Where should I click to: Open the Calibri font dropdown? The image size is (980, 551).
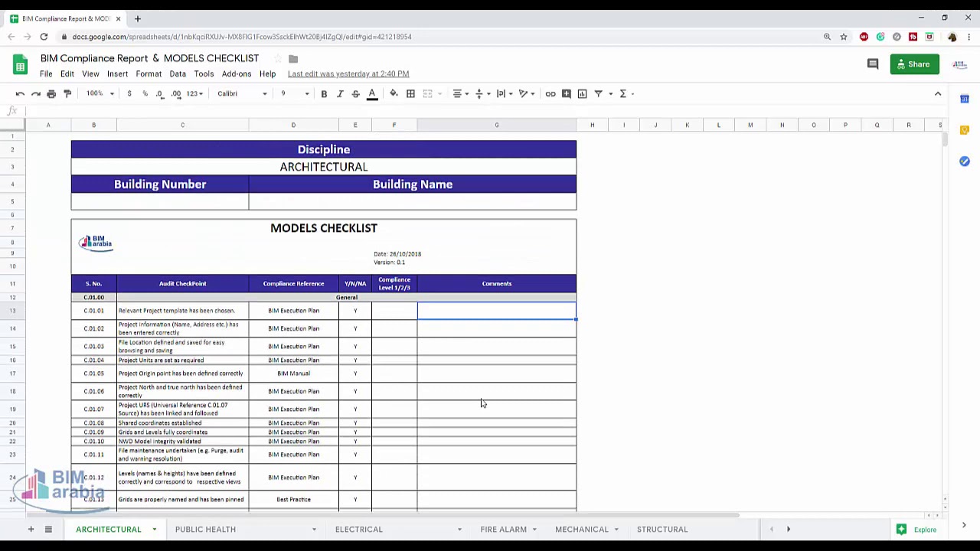click(x=242, y=93)
